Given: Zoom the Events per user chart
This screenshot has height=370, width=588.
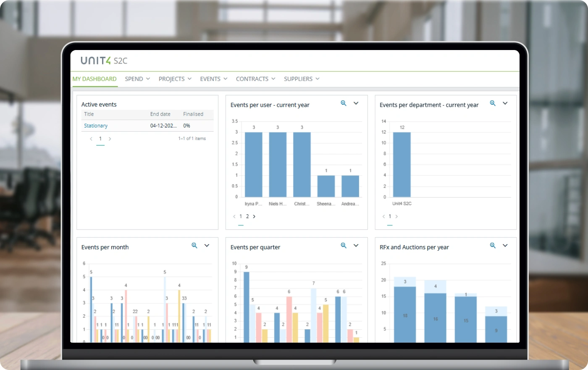Looking at the screenshot, I should [x=344, y=103].
